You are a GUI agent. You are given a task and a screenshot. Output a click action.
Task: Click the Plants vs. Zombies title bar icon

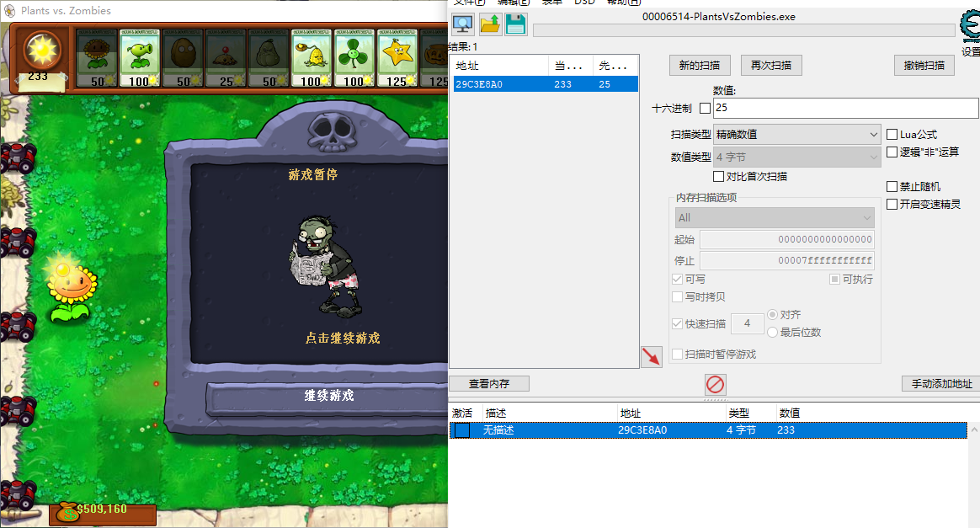point(9,11)
